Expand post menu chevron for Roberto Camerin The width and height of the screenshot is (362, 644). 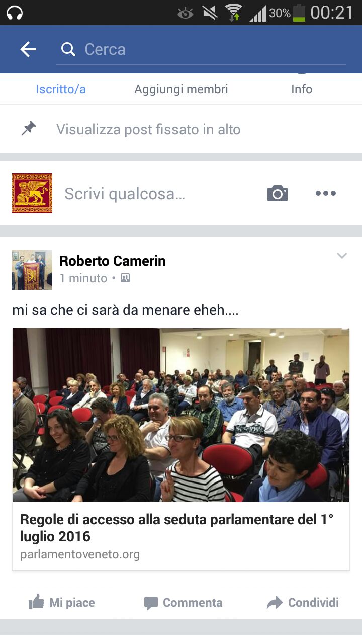point(342,256)
